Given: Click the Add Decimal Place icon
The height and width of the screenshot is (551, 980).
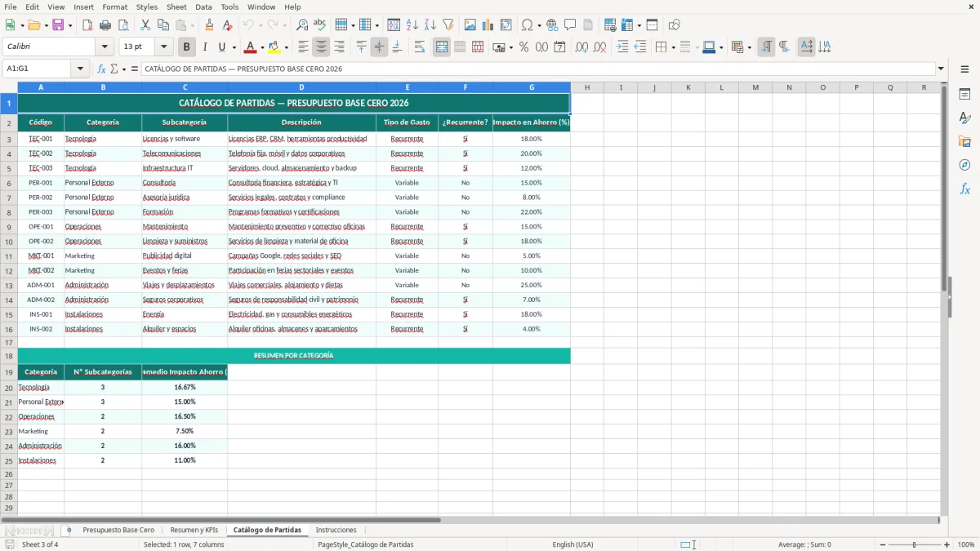Looking at the screenshot, I should click(x=581, y=47).
